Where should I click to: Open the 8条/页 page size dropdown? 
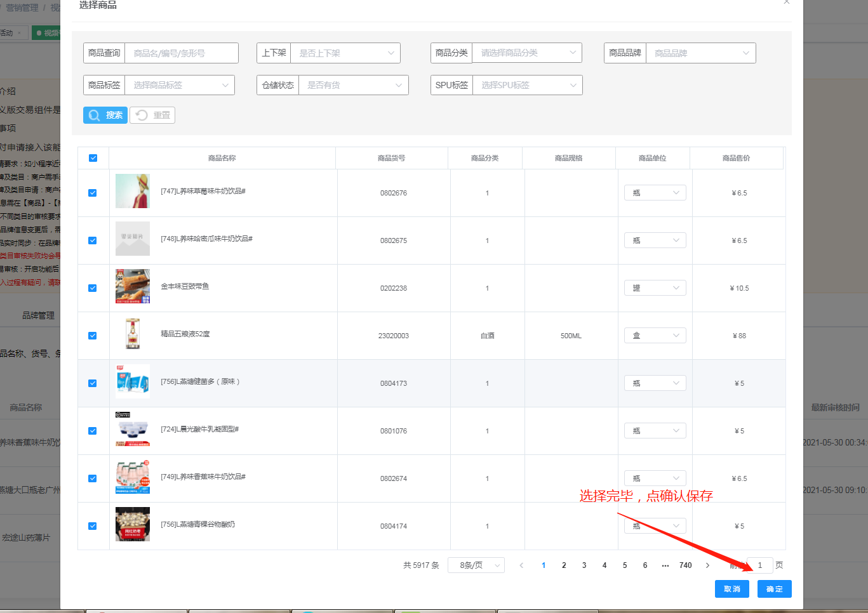tap(476, 565)
